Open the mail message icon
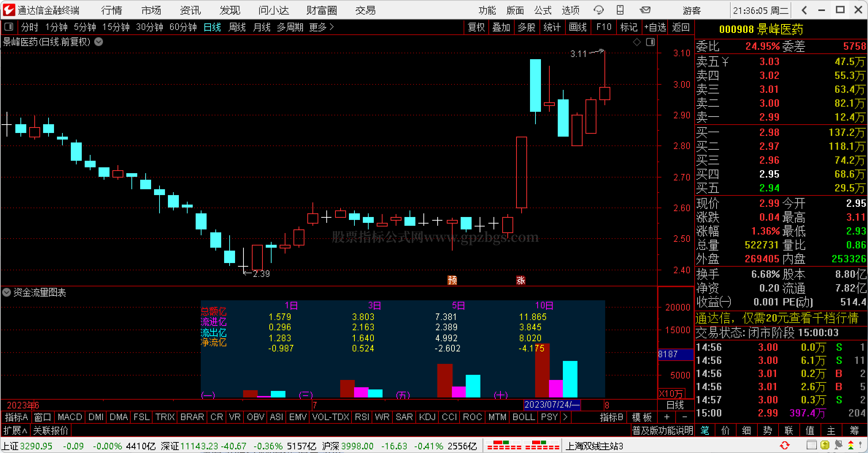This screenshot has height=453, width=868. [645, 10]
